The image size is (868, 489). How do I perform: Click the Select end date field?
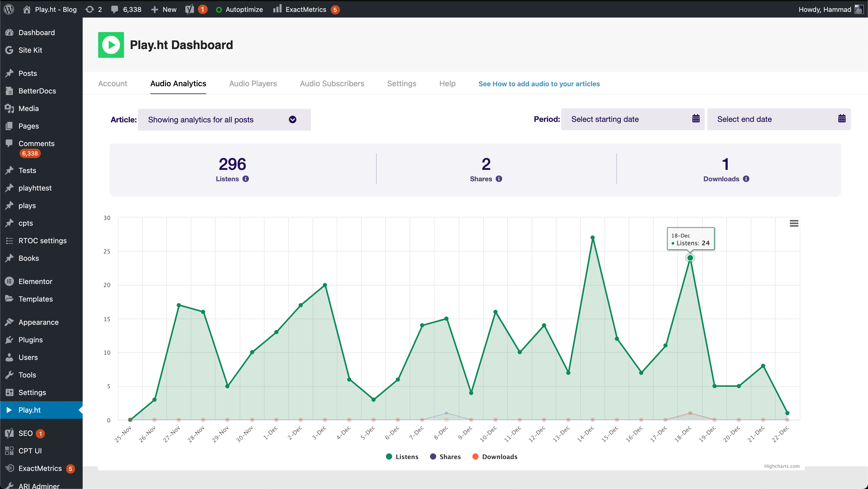tap(779, 119)
